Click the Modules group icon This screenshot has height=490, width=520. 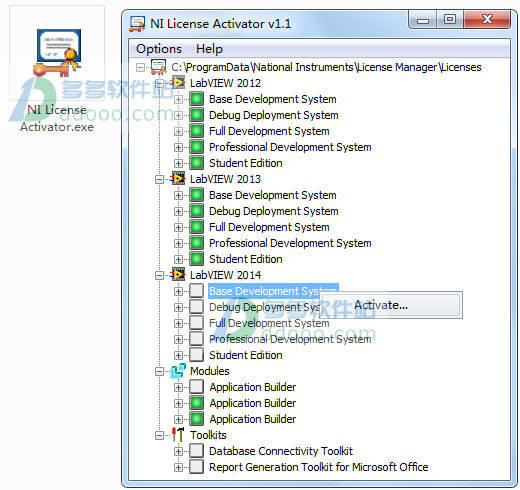coord(178,371)
